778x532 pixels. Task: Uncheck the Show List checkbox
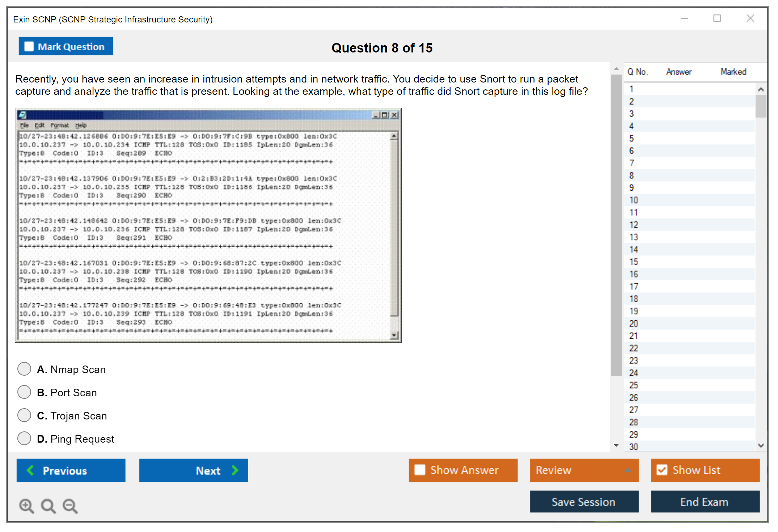pos(662,470)
